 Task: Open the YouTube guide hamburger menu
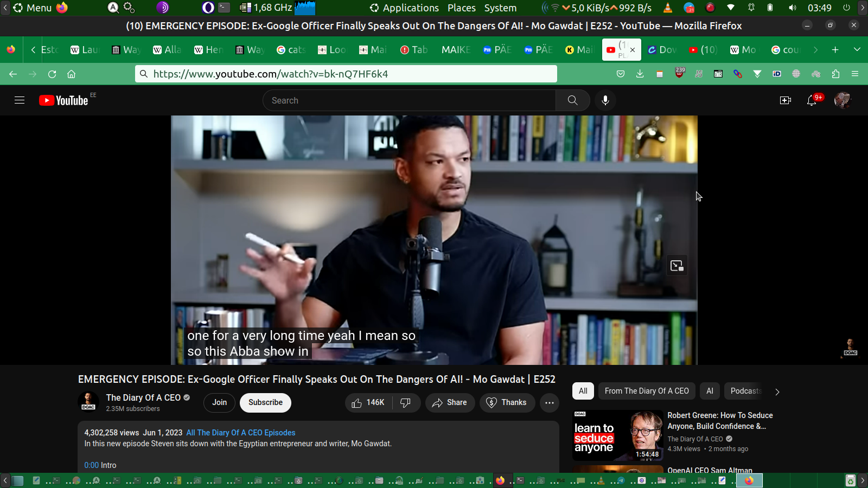pos(20,100)
